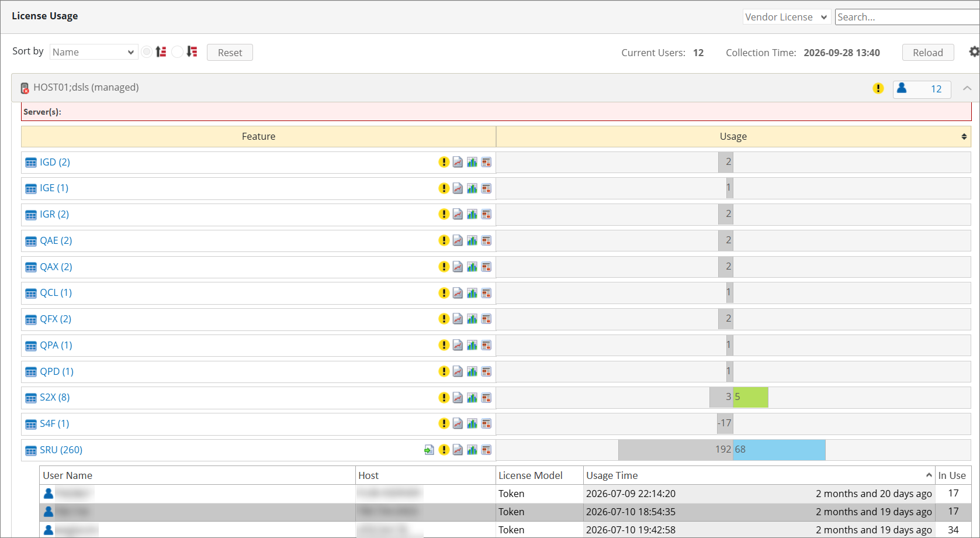Open the line chart icon for QPD
The width and height of the screenshot is (980, 538).
458,371
